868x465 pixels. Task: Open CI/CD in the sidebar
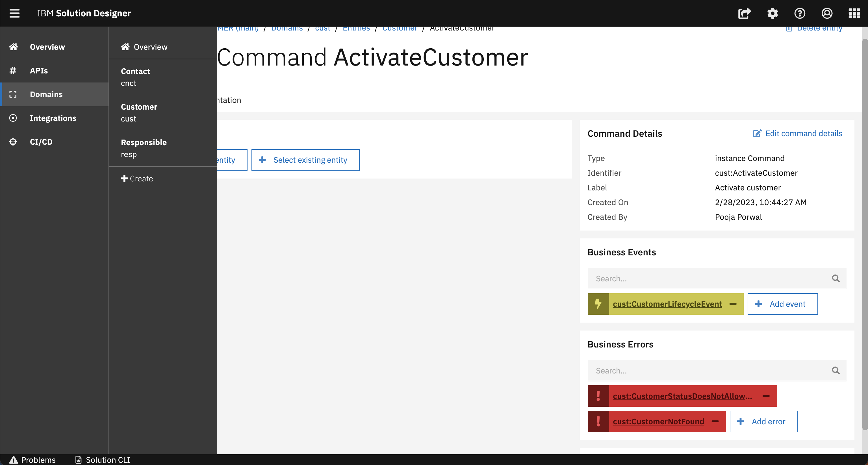pos(41,142)
